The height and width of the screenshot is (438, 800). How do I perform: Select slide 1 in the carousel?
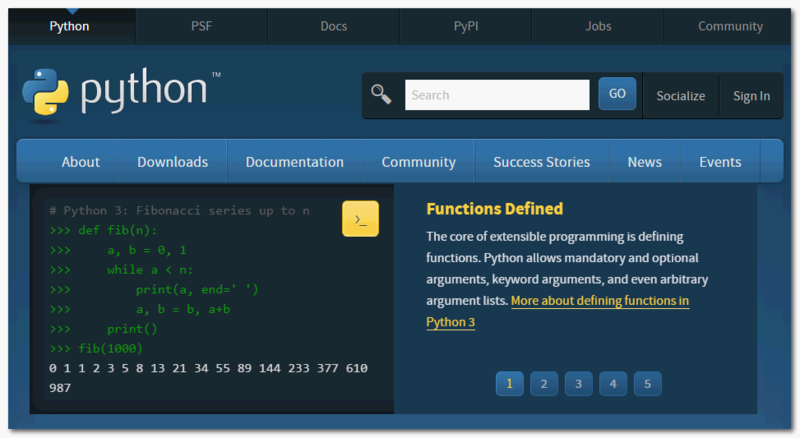pos(510,384)
